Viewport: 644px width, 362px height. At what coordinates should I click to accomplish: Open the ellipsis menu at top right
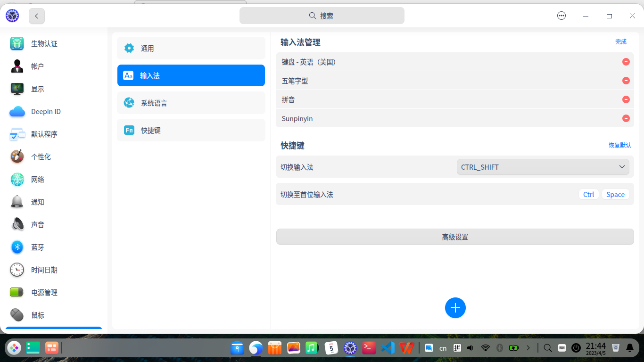click(561, 16)
